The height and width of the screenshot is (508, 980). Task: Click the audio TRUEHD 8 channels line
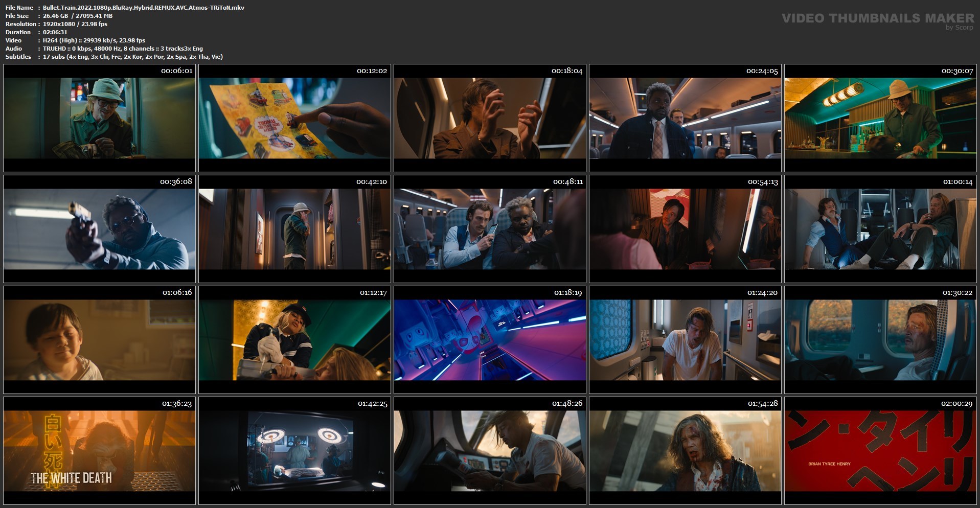click(123, 49)
